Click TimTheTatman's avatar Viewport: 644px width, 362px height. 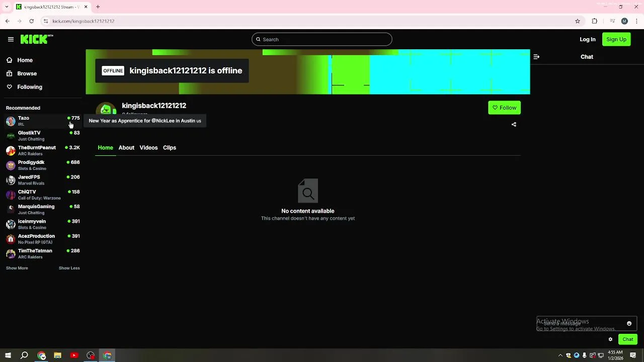pos(11,254)
